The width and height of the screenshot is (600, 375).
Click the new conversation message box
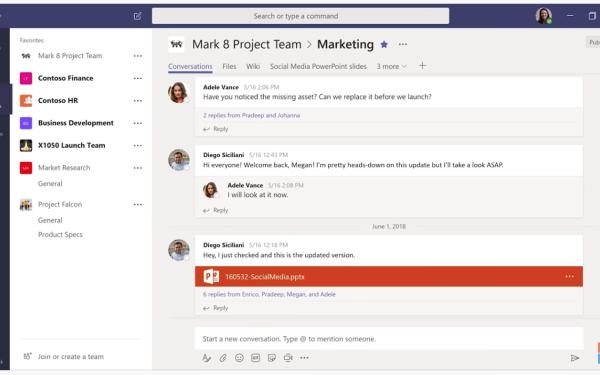pyautogui.click(x=389, y=339)
